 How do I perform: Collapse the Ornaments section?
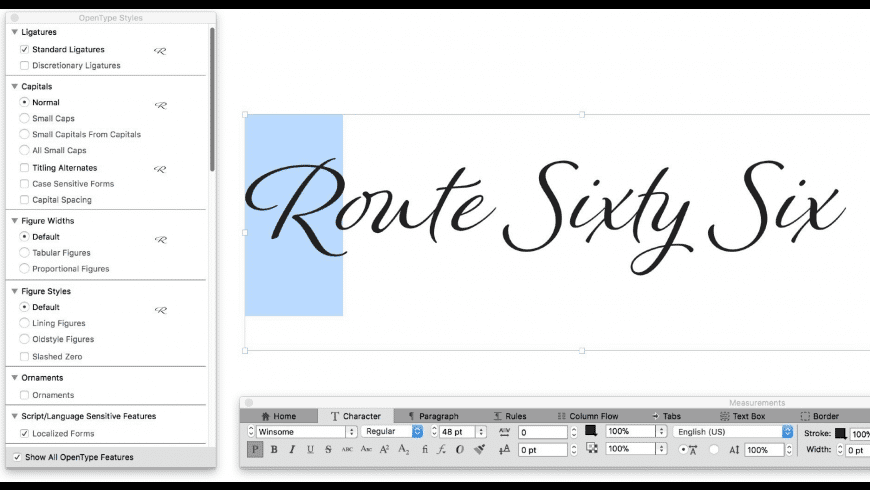[15, 378]
